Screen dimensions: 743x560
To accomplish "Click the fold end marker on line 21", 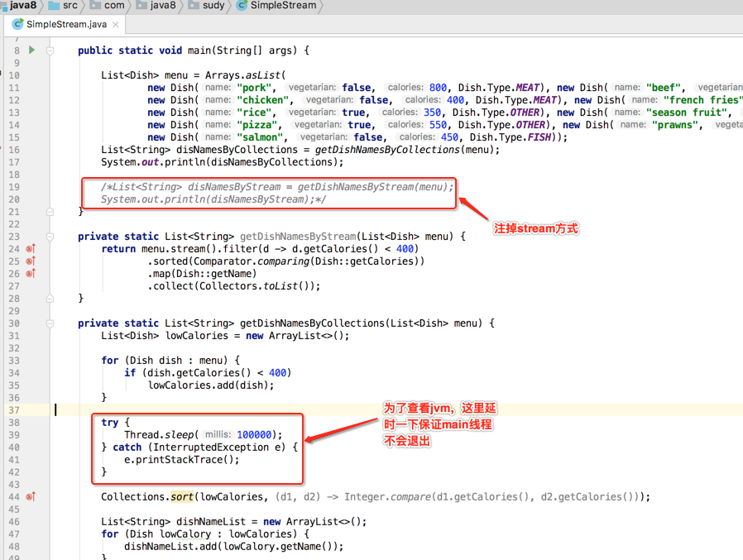I will [50, 212].
